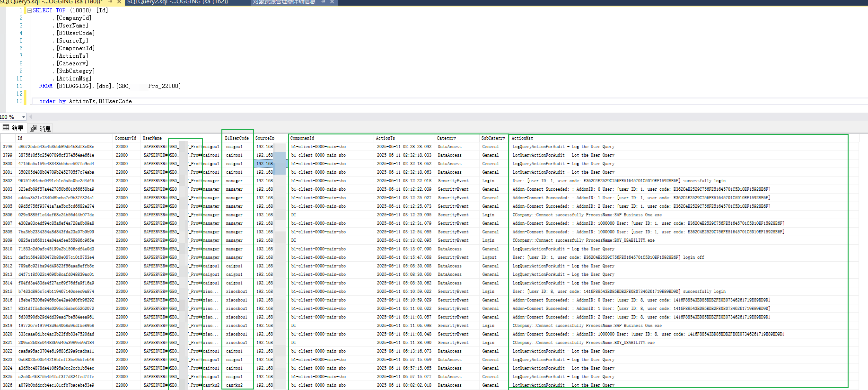This screenshot has width=868, height=390.
Task: Collapse the SELECT statement outline box
Action: 30,10
